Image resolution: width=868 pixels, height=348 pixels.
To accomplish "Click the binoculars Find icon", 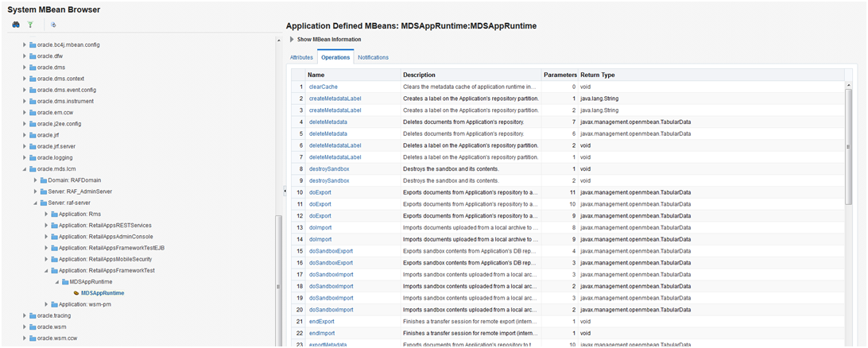I will (x=16, y=25).
